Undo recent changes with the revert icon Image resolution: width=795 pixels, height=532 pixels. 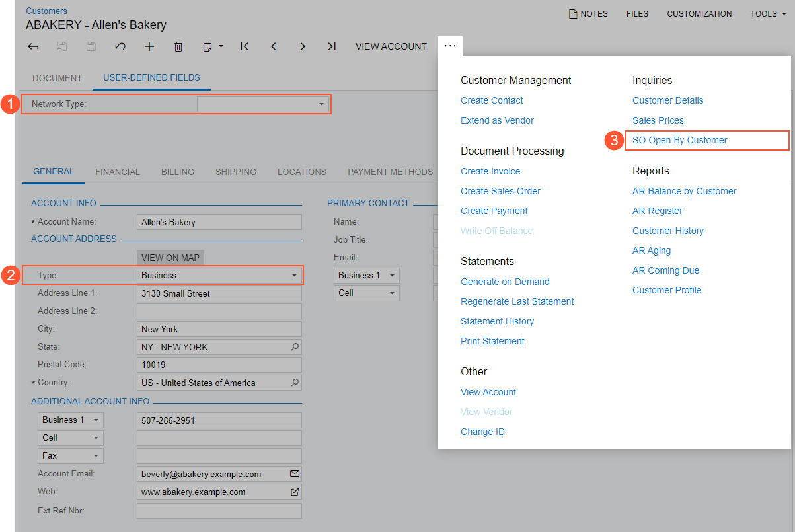point(120,46)
